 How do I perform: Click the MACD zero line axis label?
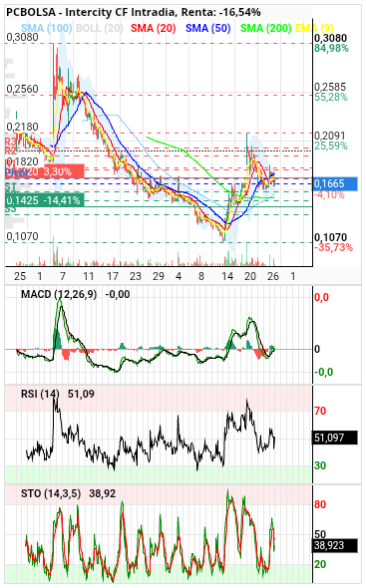(x=317, y=349)
